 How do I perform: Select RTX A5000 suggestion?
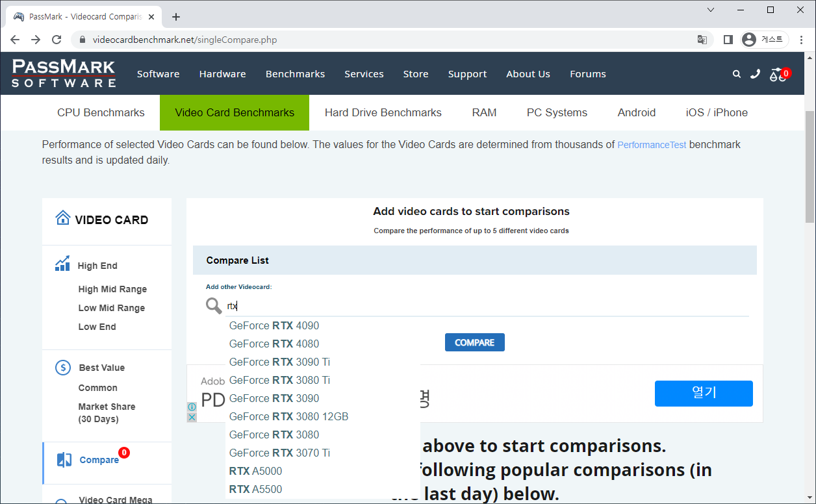tap(323, 472)
